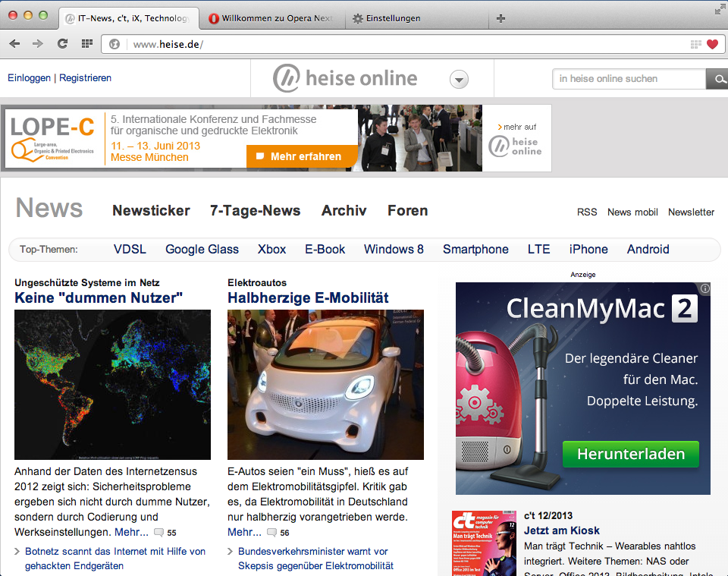Screen dimensions: 728x576
Task: Open a new tab with plus button
Action: click(500, 18)
